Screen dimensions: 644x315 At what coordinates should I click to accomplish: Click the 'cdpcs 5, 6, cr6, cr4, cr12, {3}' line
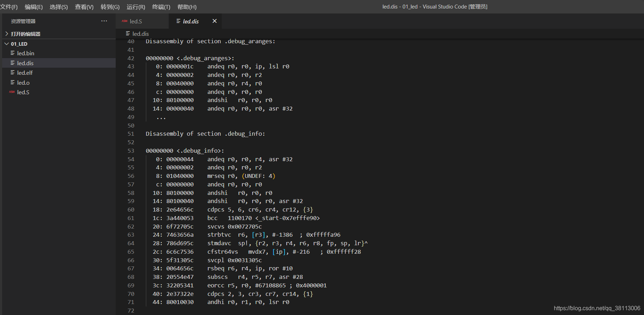click(260, 210)
